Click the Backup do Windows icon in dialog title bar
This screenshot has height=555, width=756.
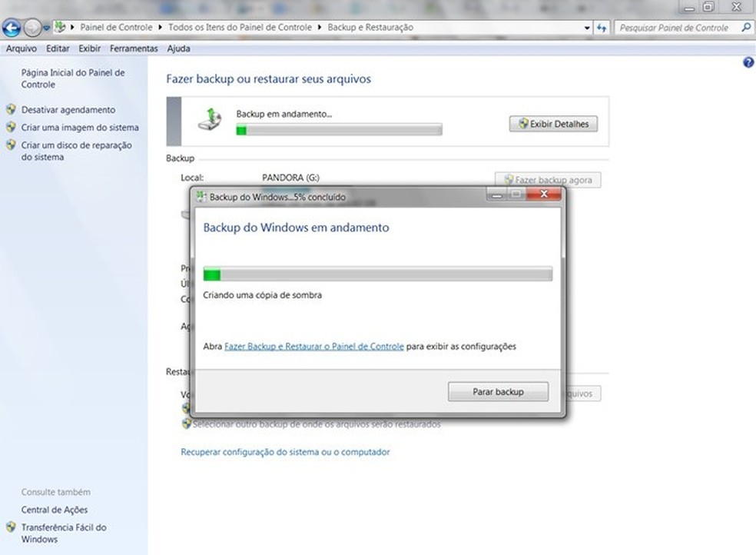tap(201, 196)
